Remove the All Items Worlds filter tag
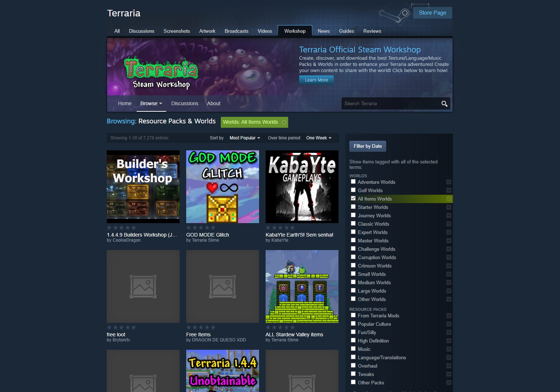Viewport: 560px width, 392px height. point(284,122)
